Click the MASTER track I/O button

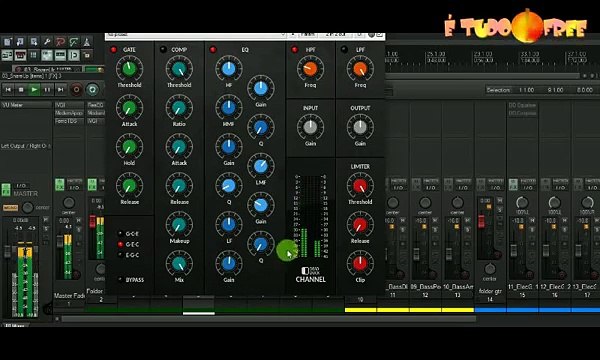(x=21, y=186)
